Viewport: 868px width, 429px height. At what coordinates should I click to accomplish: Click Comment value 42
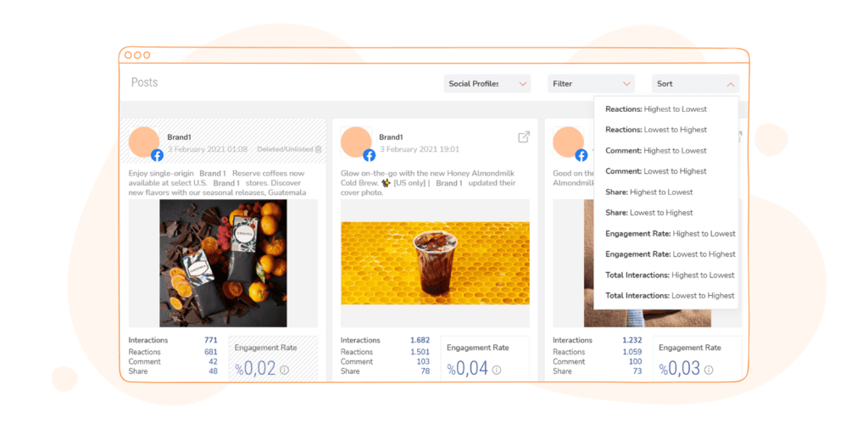coord(213,361)
